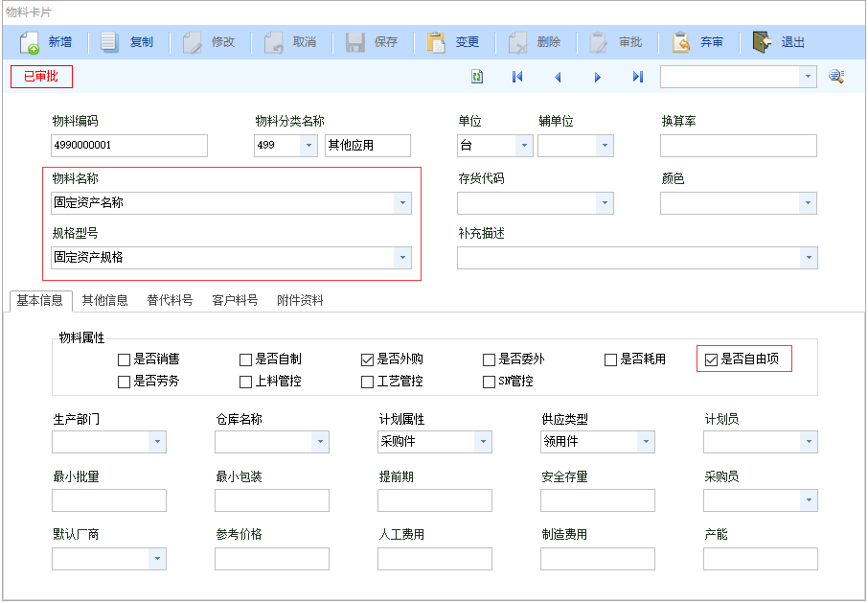Image resolution: width=868 pixels, height=603 pixels.
Task: Expand the 物料名称 dropdown
Action: point(402,203)
